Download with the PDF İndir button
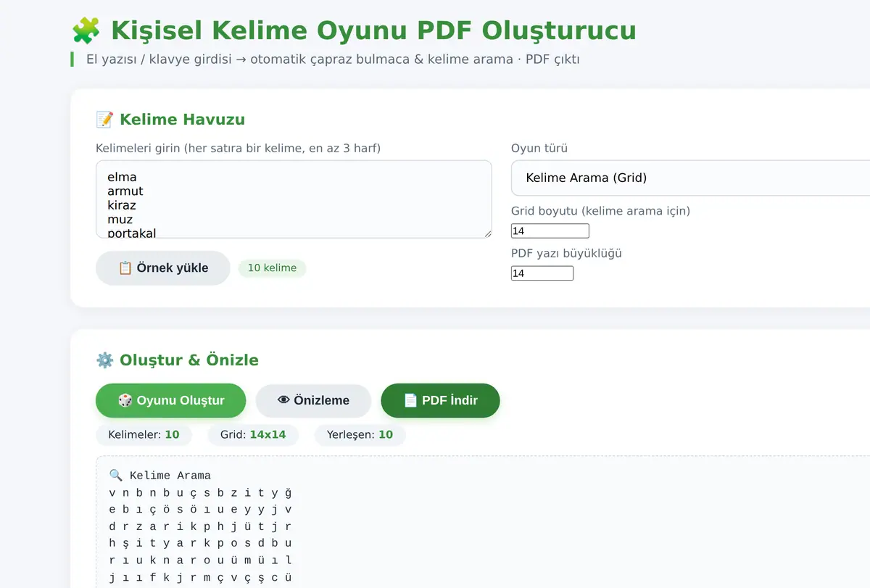870x588 pixels. (x=440, y=400)
